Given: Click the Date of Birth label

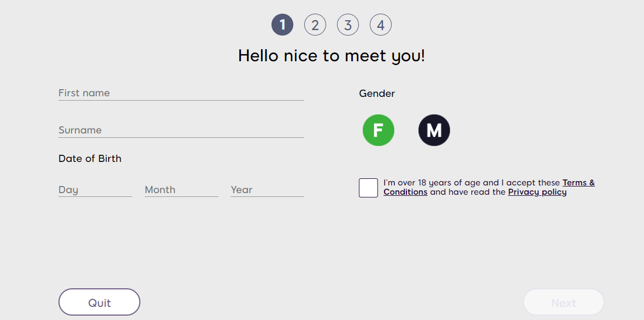Looking at the screenshot, I should [x=90, y=159].
